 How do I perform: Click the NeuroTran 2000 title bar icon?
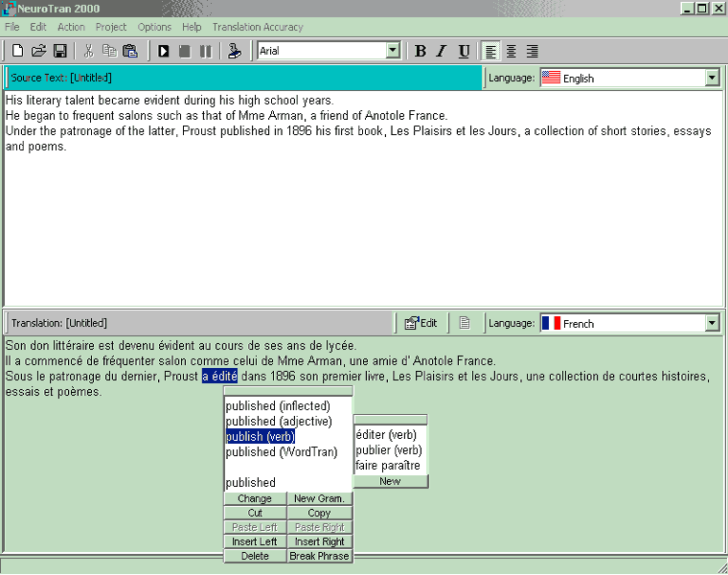(x=9, y=9)
